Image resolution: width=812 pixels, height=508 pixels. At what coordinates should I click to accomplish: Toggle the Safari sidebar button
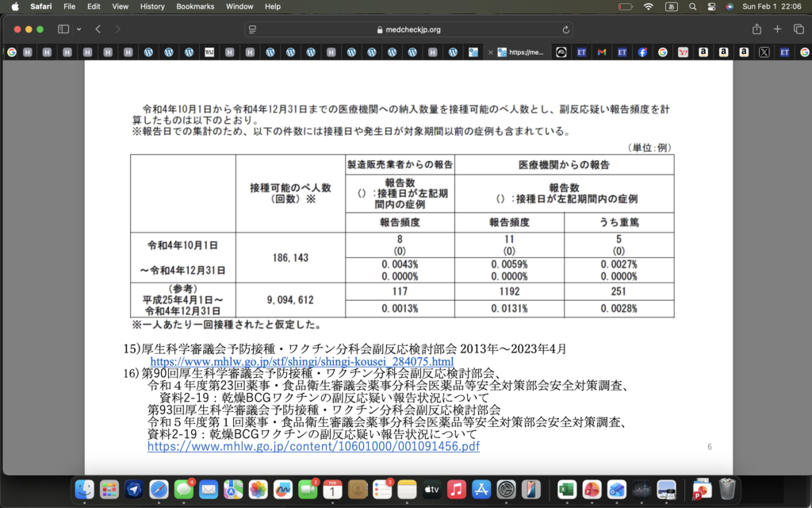(x=63, y=29)
